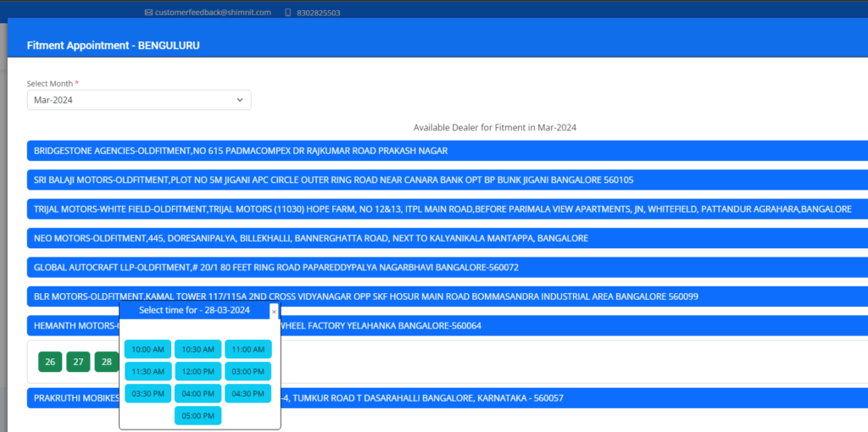The width and height of the screenshot is (868, 432).
Task: Book the 04:00 PM time slot
Action: [x=198, y=393]
